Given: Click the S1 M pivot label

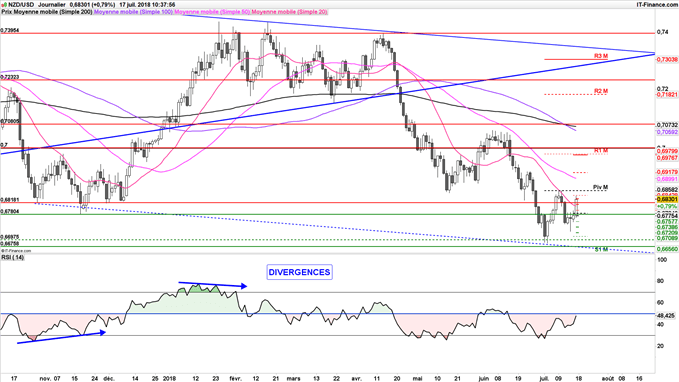Looking at the screenshot, I should point(601,249).
